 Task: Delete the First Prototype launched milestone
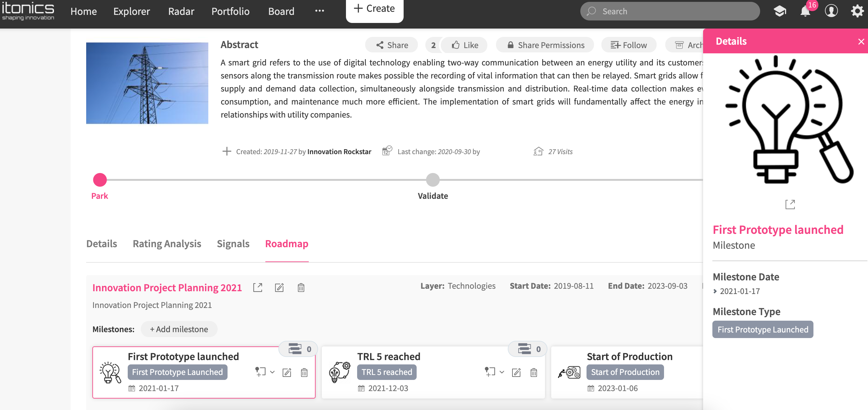click(x=304, y=372)
